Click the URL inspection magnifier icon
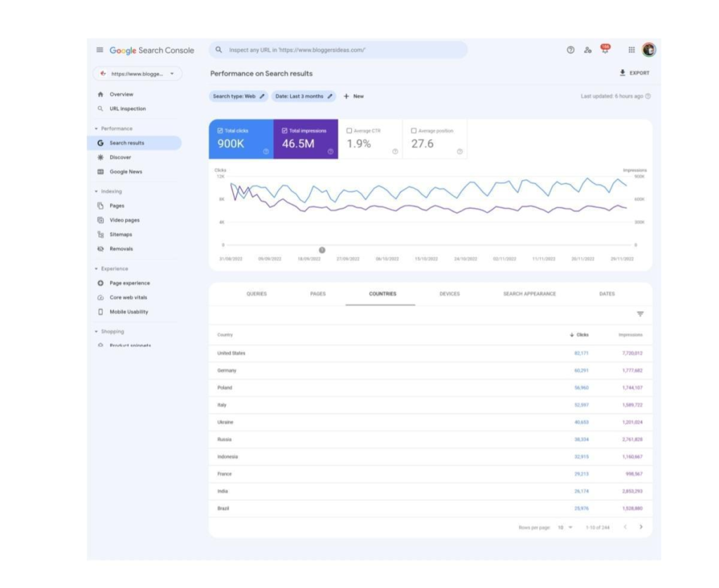 click(x=100, y=109)
